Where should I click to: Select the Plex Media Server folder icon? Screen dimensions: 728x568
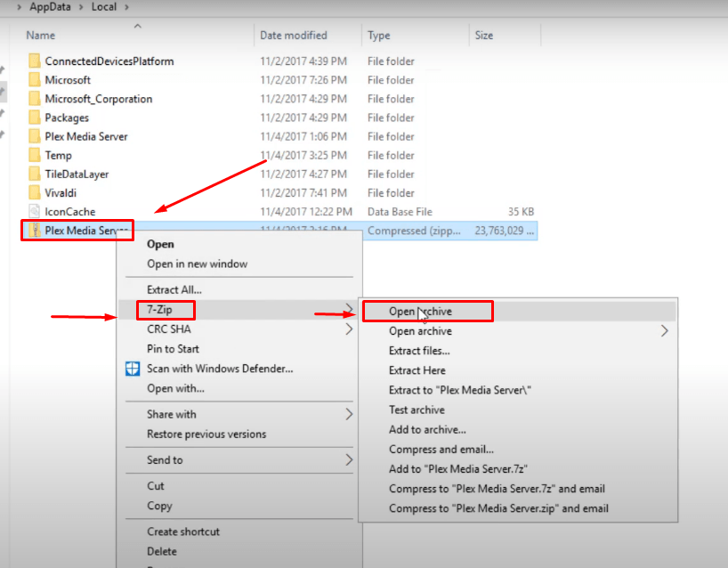tap(35, 136)
